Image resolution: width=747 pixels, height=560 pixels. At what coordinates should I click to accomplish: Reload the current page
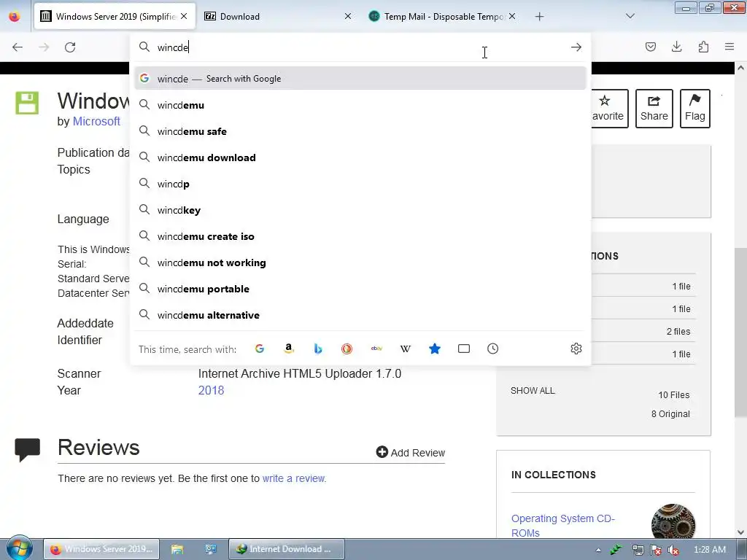coord(70,47)
